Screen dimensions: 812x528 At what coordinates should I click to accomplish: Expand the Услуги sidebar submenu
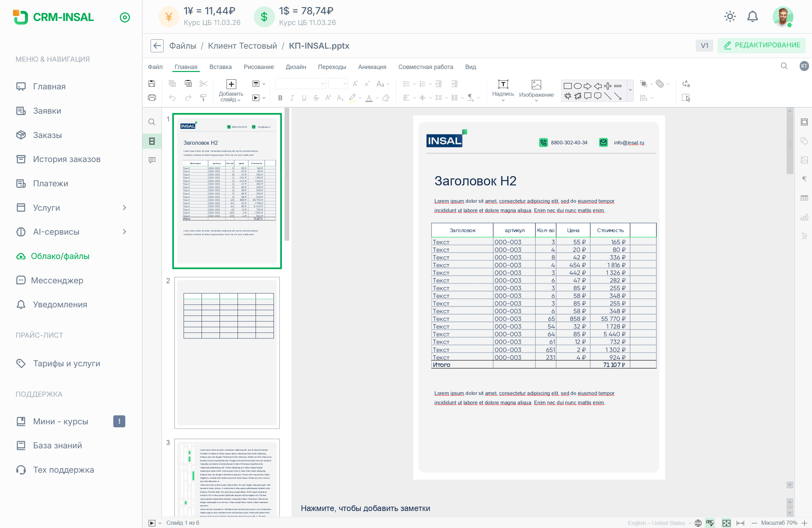(x=125, y=208)
